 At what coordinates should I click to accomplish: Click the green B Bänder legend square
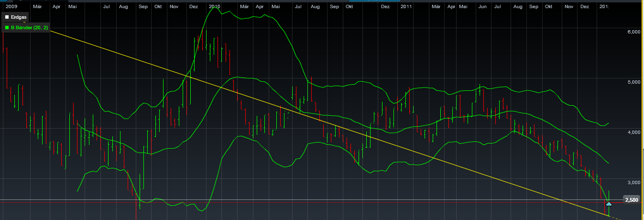point(7,28)
